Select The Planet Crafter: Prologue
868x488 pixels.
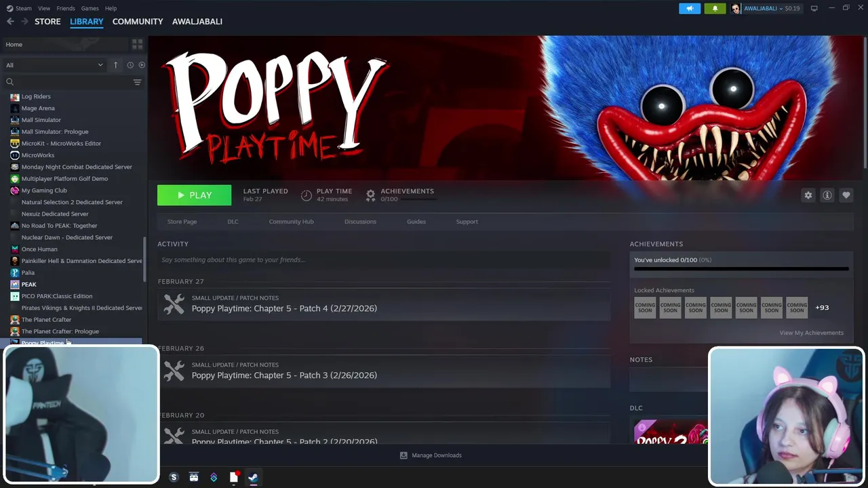pos(60,331)
